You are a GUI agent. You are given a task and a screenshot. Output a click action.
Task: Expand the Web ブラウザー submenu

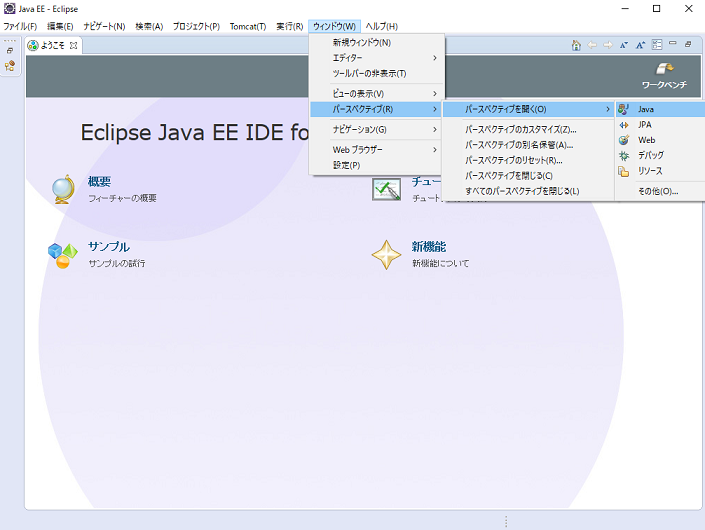tap(376, 150)
